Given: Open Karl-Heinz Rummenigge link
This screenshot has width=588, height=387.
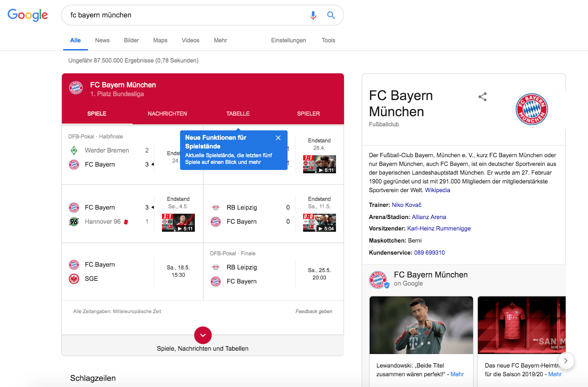Looking at the screenshot, I should click(439, 229).
